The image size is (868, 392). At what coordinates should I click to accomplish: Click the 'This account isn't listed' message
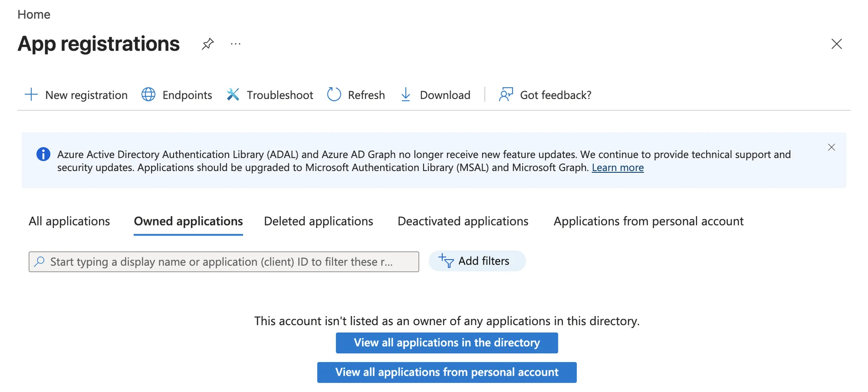(447, 321)
